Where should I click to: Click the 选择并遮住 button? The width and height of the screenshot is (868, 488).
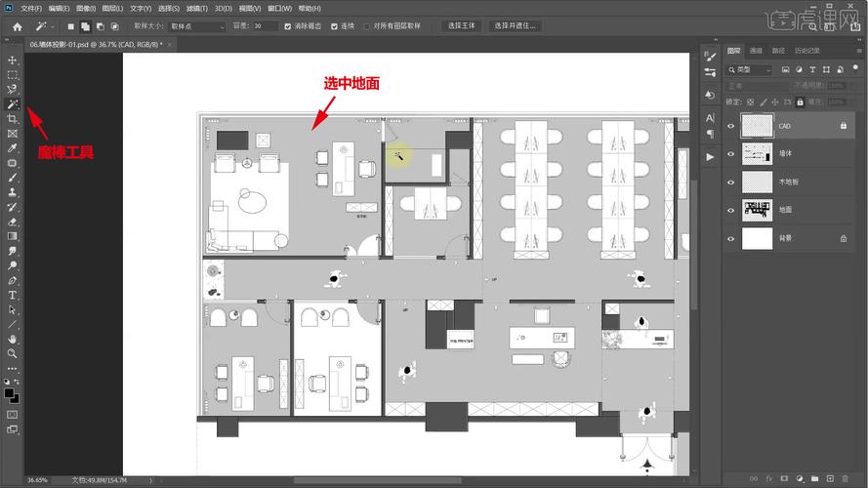point(515,26)
